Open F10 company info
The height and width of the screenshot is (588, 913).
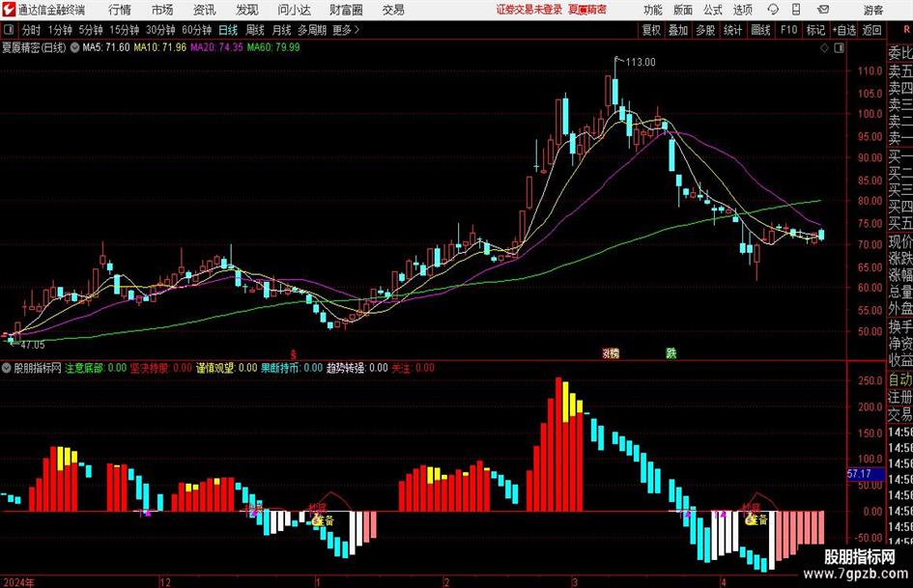click(789, 30)
